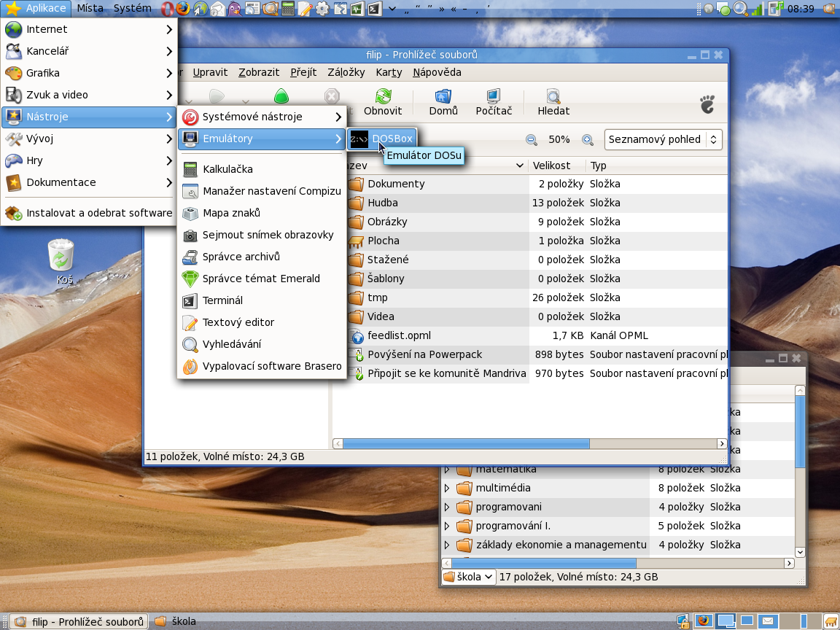Click the search magnifier tray icon

click(x=740, y=9)
